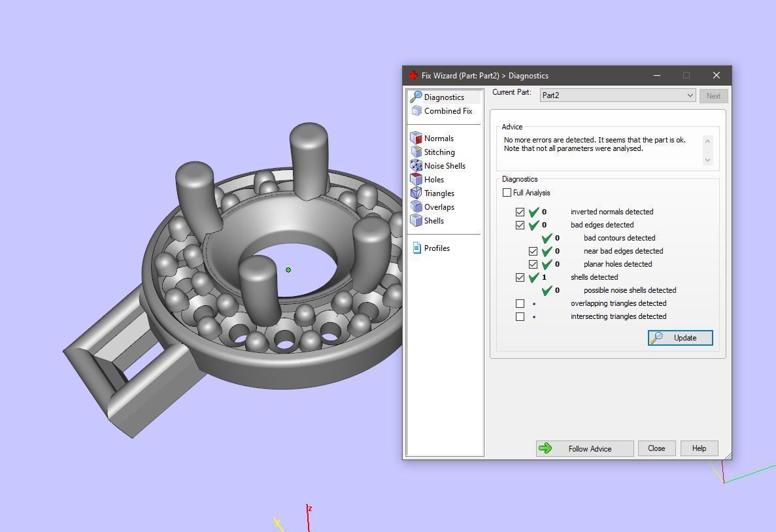The image size is (776, 532).
Task: Click the Holes icon
Action: 416,179
